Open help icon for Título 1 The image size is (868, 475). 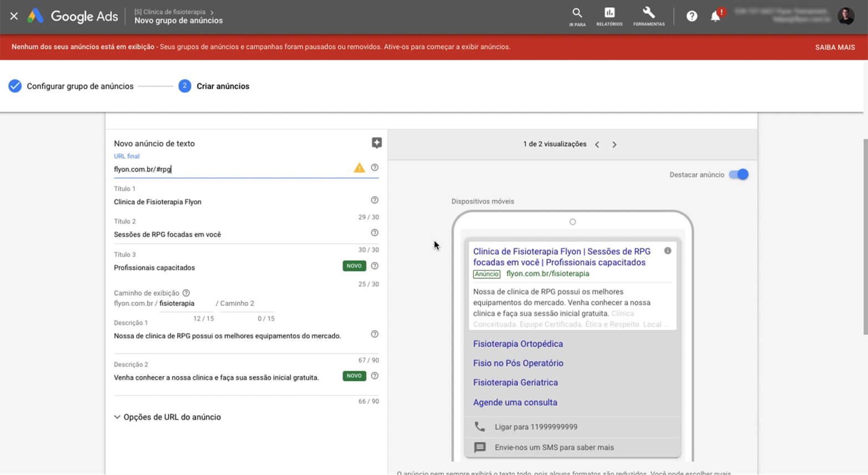coord(375,200)
